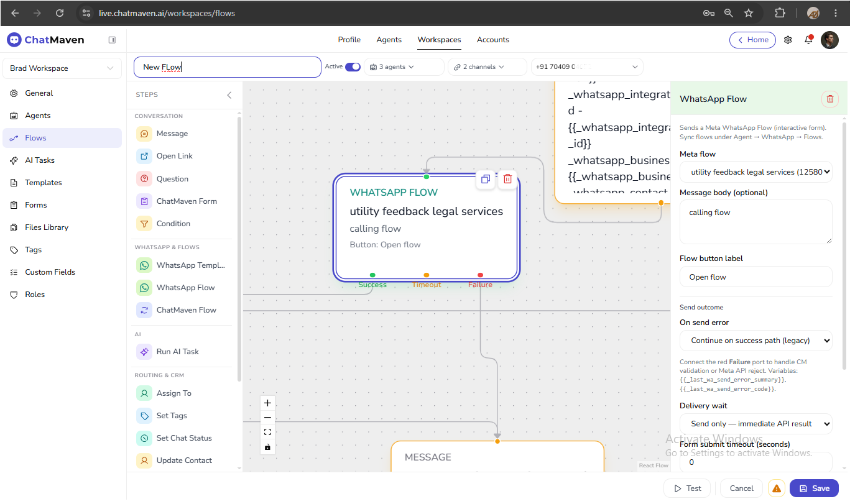Open the notifications bell
Screen dimensions: 850x504
pyautogui.click(x=808, y=40)
